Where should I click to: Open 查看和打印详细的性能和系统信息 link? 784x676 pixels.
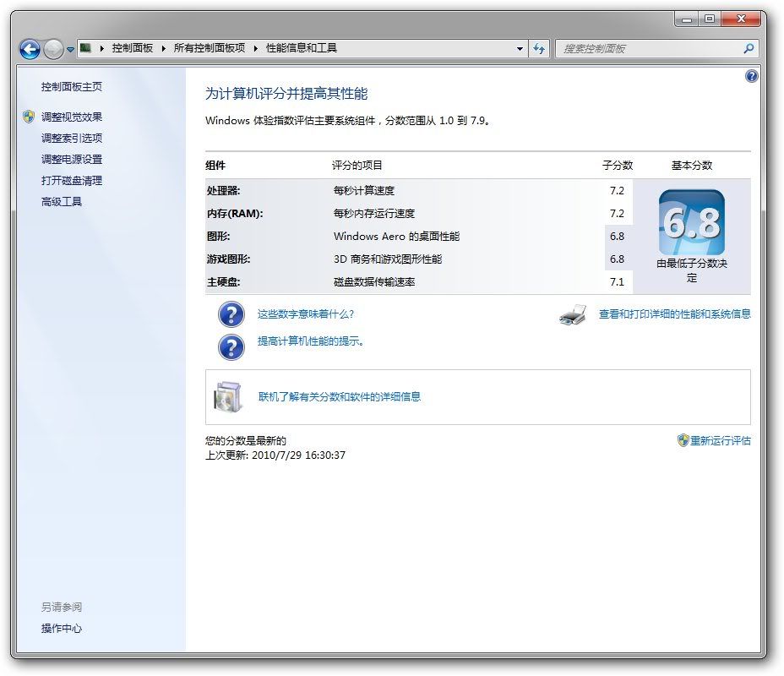tap(675, 314)
